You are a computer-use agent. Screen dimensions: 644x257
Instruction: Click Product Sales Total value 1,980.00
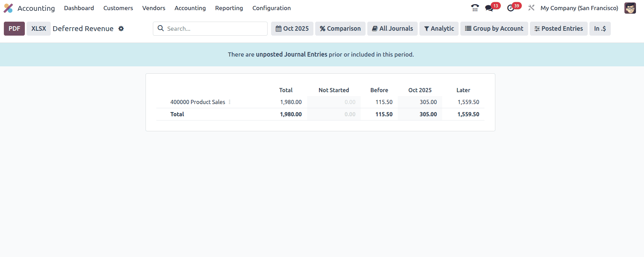(x=291, y=102)
